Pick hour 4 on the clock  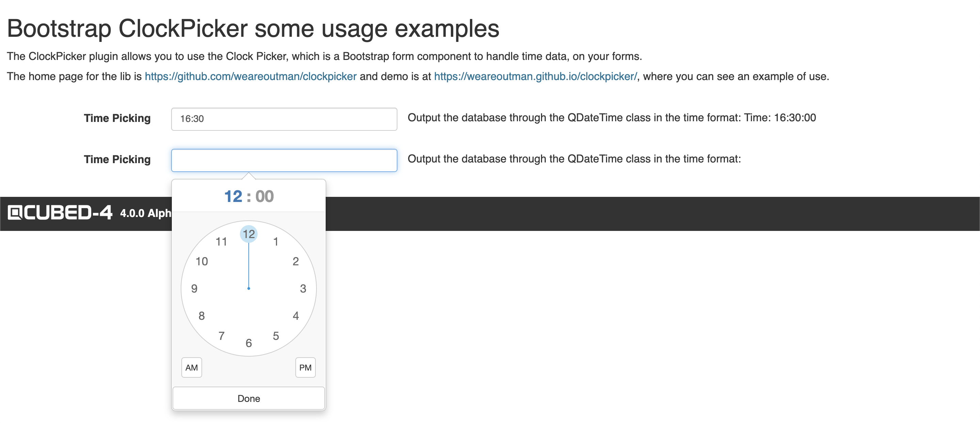click(x=296, y=316)
